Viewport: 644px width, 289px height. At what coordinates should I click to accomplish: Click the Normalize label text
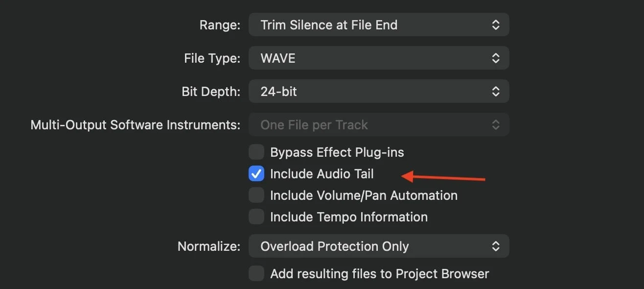pos(209,246)
